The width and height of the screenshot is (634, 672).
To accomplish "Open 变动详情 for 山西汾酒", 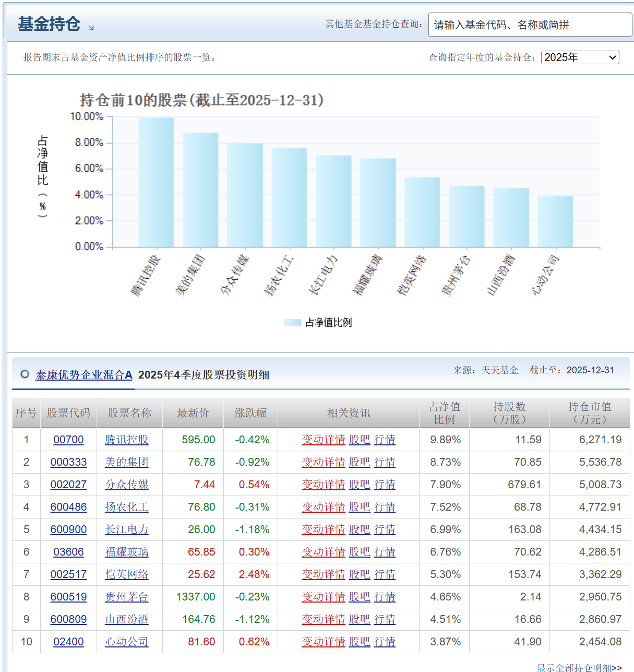I will (x=323, y=619).
